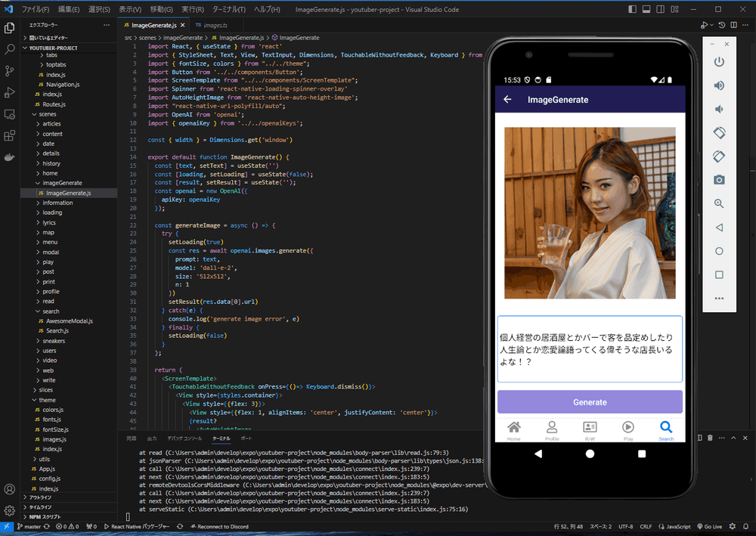
Task: Tap the Generate button
Action: [x=590, y=402]
